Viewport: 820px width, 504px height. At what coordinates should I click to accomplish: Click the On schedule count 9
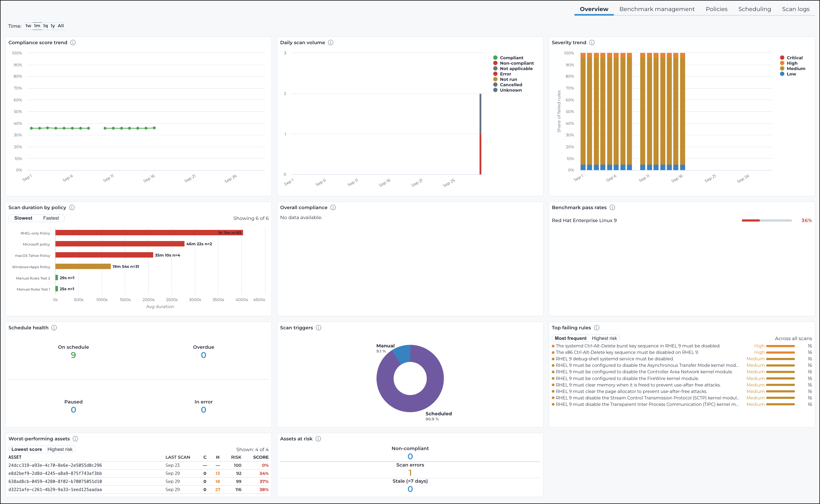[x=73, y=355]
